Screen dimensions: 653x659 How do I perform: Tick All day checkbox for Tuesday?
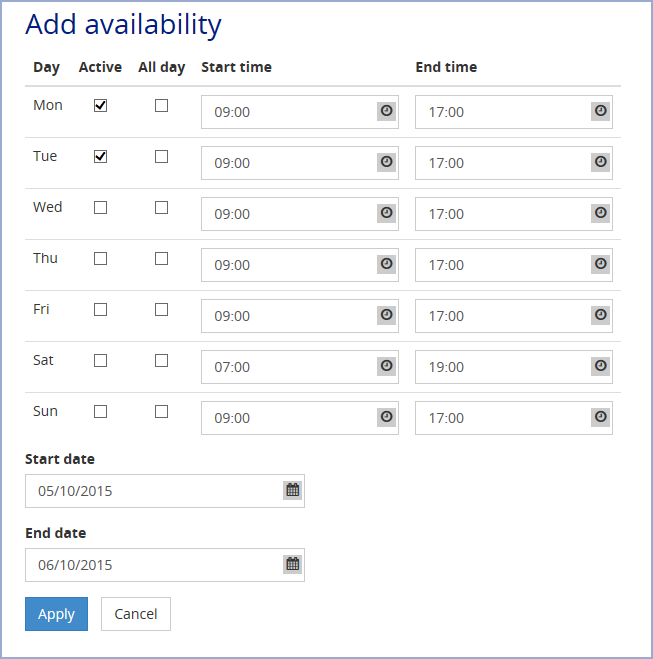click(161, 157)
